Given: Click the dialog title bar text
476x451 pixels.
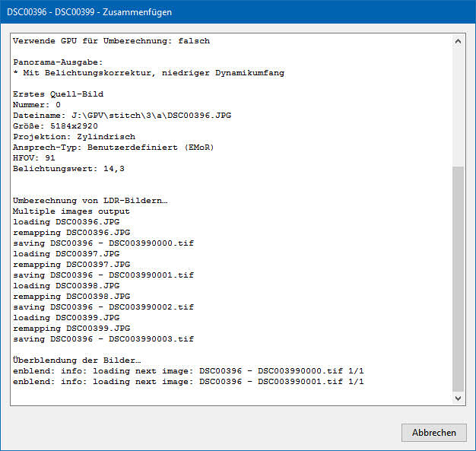Looking at the screenshot, I should (89, 12).
